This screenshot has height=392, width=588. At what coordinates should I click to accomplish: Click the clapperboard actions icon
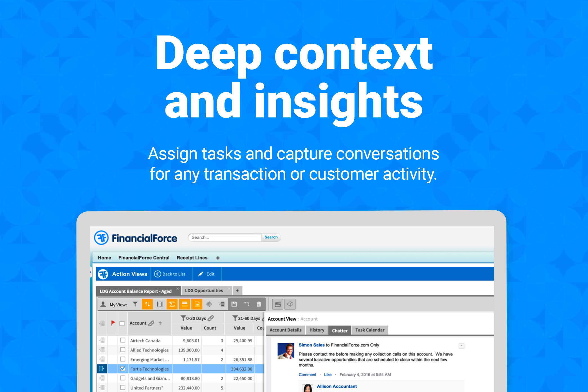tap(278, 304)
